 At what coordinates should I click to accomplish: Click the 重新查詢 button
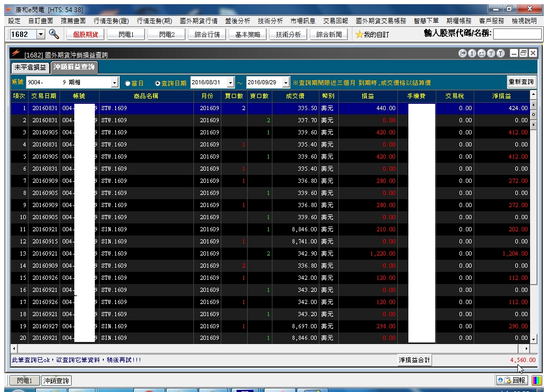[521, 82]
